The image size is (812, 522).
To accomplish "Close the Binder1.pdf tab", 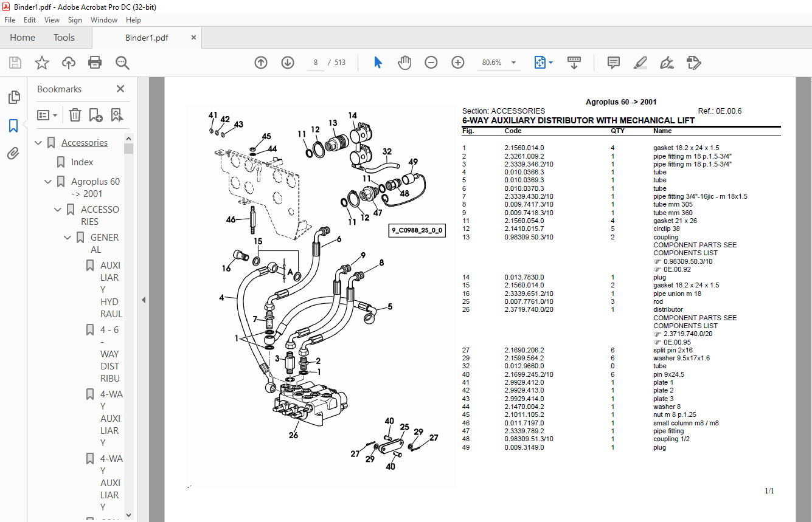I will [194, 38].
